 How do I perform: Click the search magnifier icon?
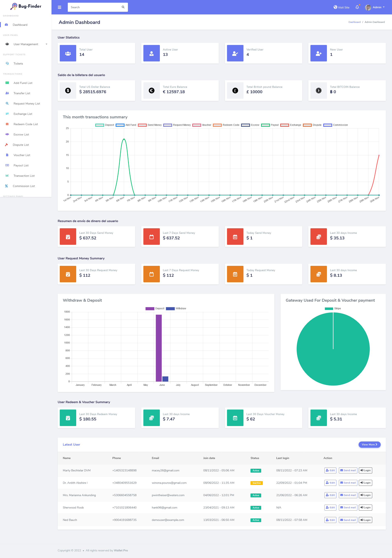(123, 7)
